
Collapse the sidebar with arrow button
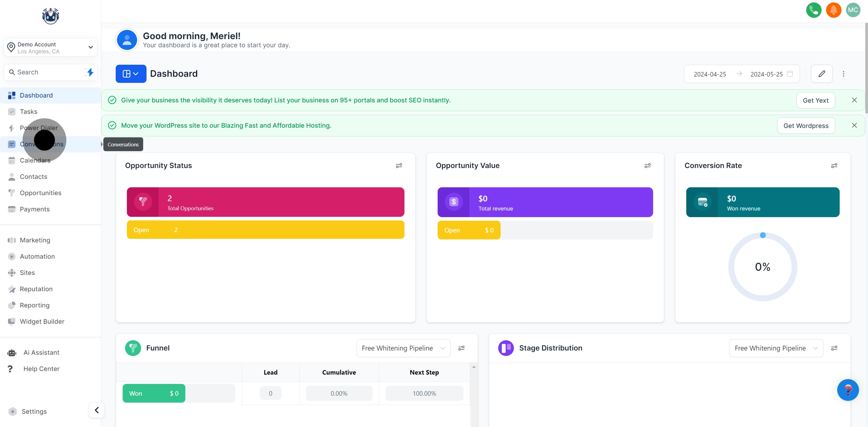point(97,410)
